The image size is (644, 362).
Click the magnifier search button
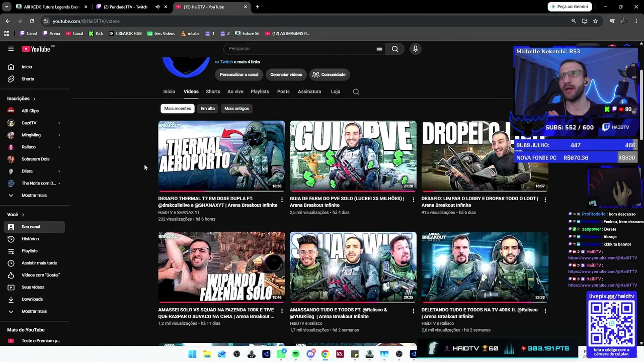[395, 49]
